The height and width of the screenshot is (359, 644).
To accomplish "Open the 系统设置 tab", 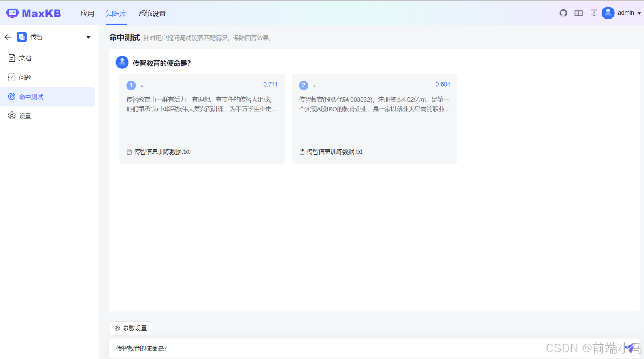I will [152, 13].
